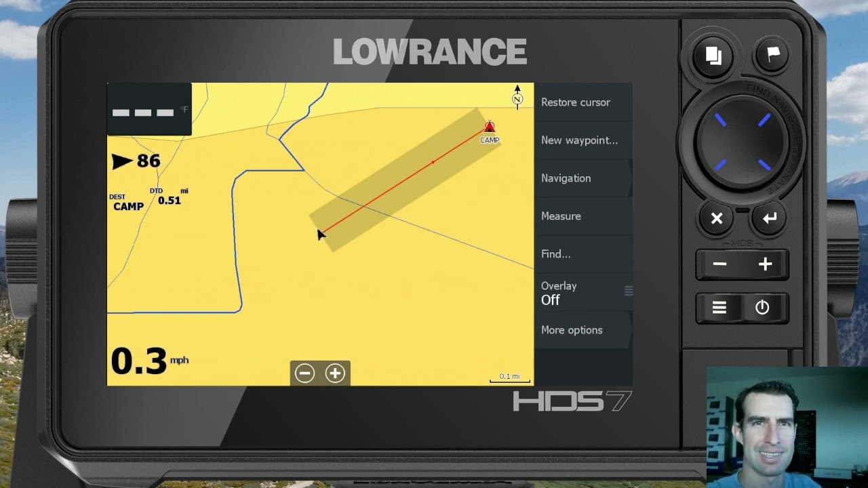
Task: Click the presenter webcam thumbnail
Action: point(787,428)
